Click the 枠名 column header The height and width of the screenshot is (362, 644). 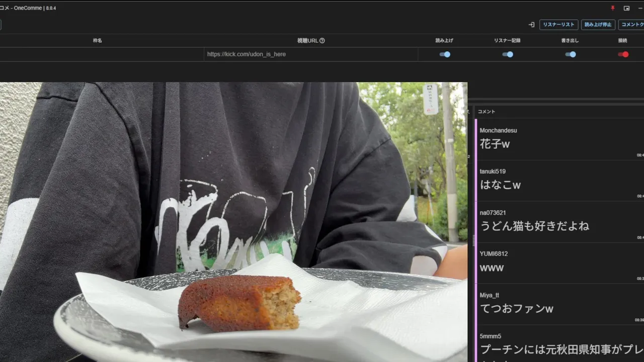(x=98, y=41)
